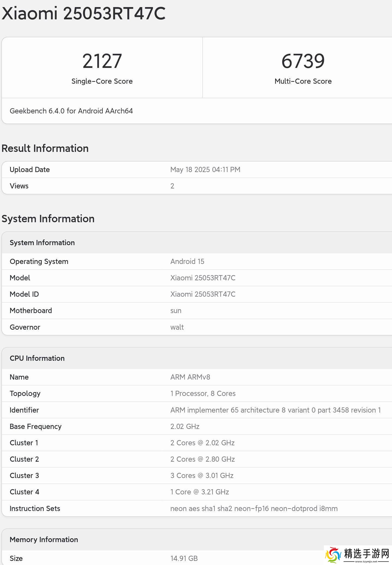Click the 6739 multi-core score number
The width and height of the screenshot is (392, 565).
[x=303, y=61]
